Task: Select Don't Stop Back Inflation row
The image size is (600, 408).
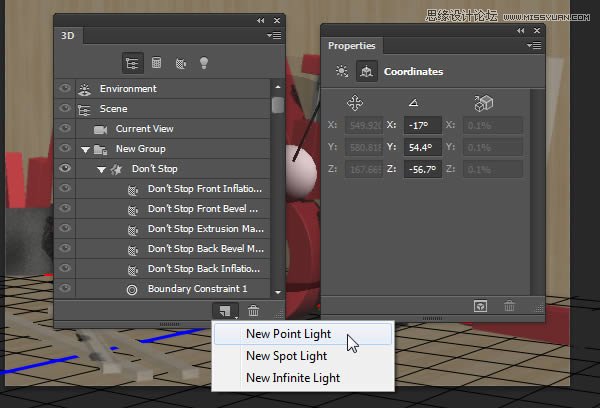Action: [162, 269]
